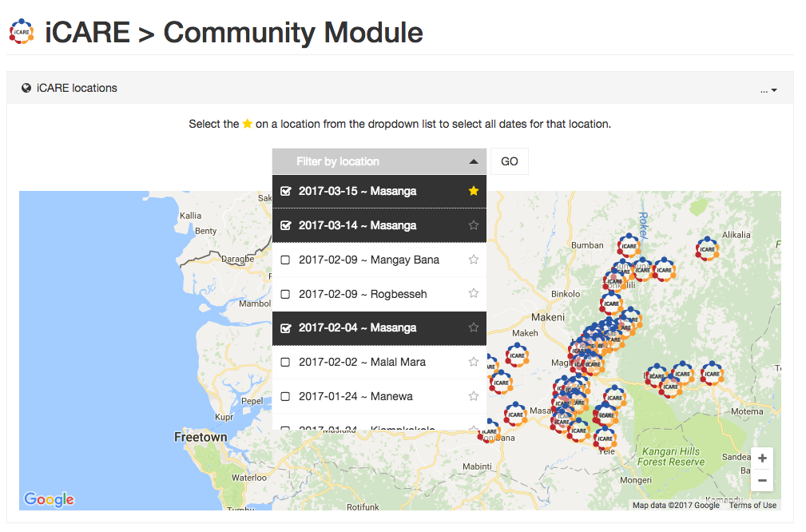This screenshot has width=806, height=532.
Task: Uncheck the 2017-02-04 Masanga checkbox
Action: coord(286,328)
